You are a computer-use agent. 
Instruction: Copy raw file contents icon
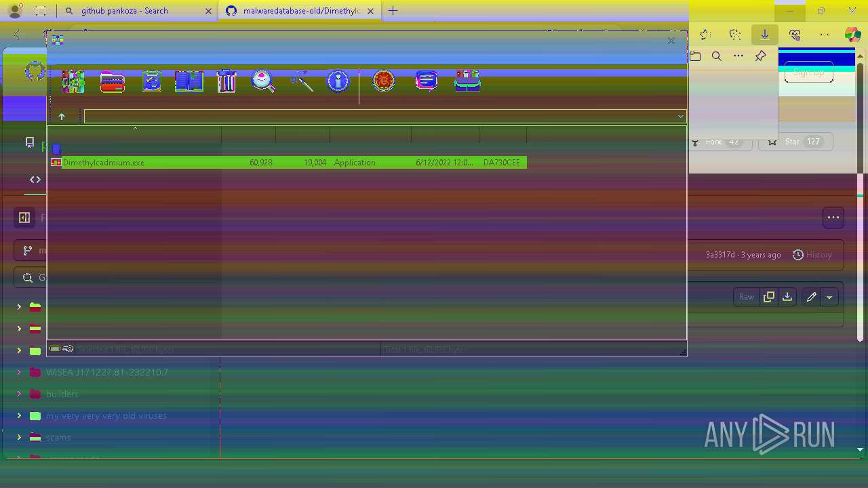[x=768, y=297]
